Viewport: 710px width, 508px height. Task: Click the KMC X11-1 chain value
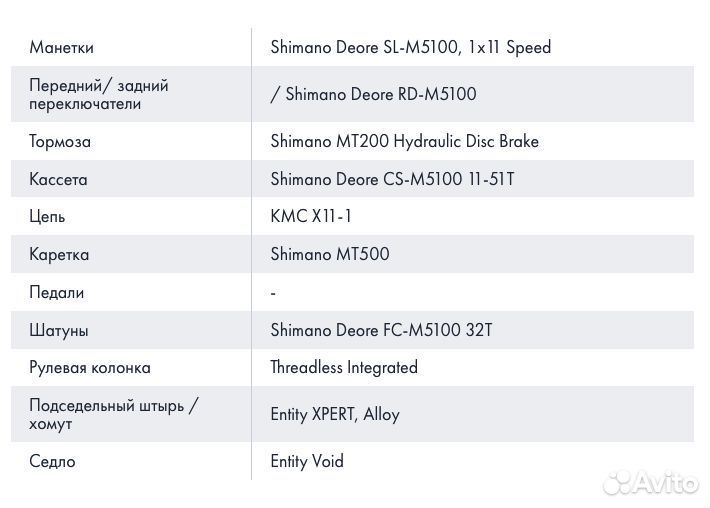(x=311, y=217)
